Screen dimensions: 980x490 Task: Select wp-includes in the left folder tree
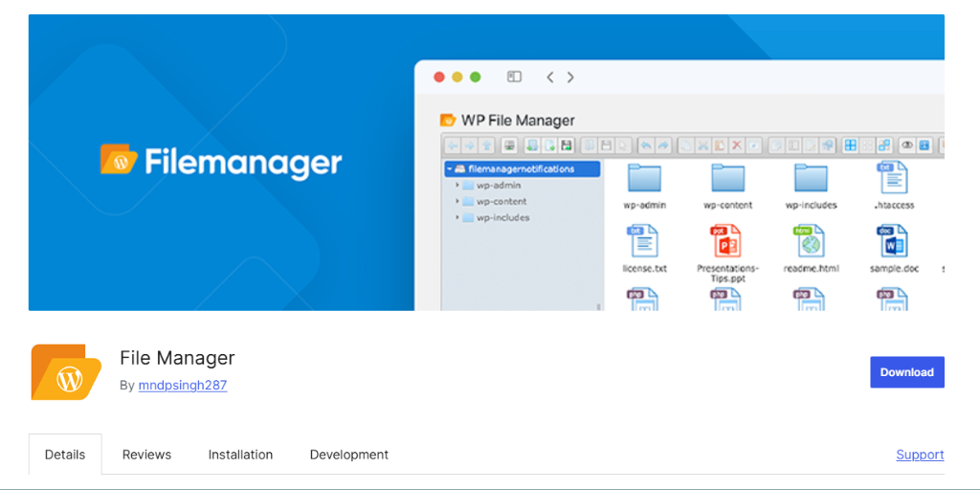click(x=503, y=217)
